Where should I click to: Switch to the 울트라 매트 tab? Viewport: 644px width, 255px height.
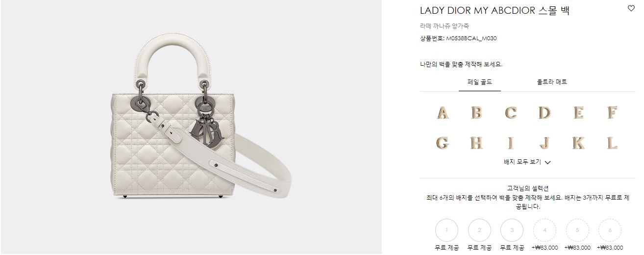point(552,82)
